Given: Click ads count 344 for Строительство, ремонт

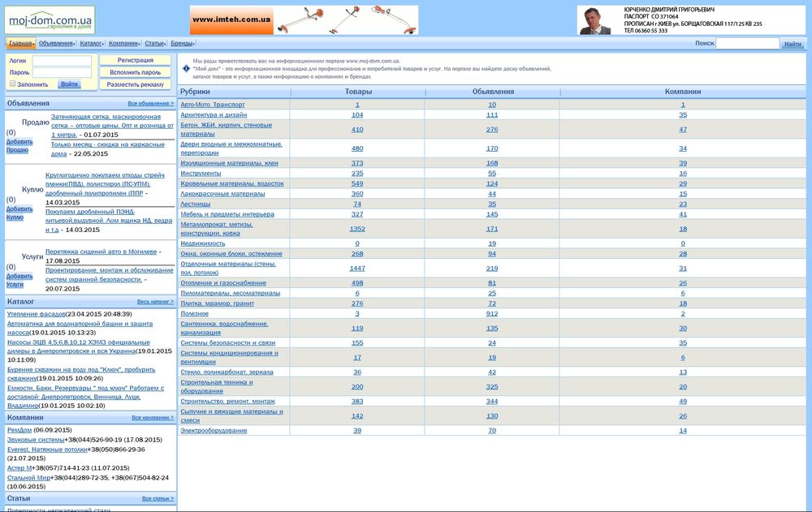Looking at the screenshot, I should pyautogui.click(x=492, y=401).
